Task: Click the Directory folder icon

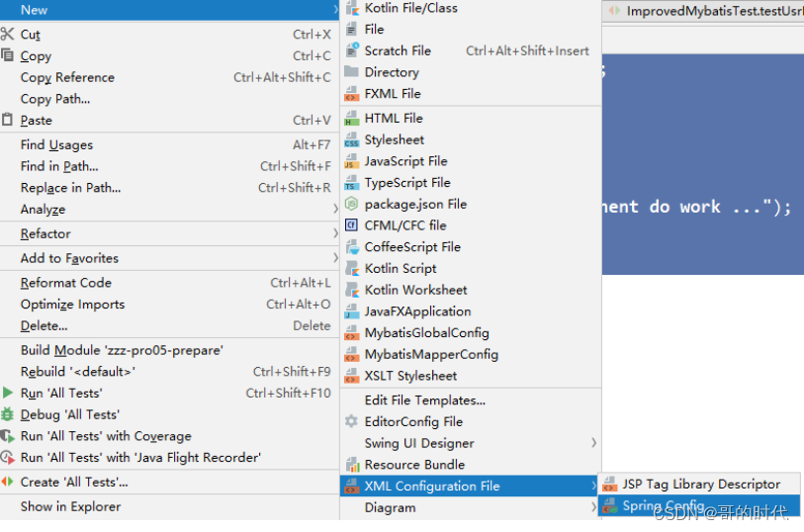Action: coord(351,72)
